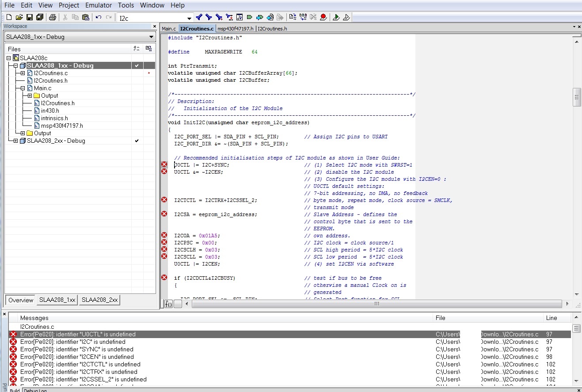The image size is (582, 392).
Task: Click the Print toolbar icon
Action: point(53,17)
